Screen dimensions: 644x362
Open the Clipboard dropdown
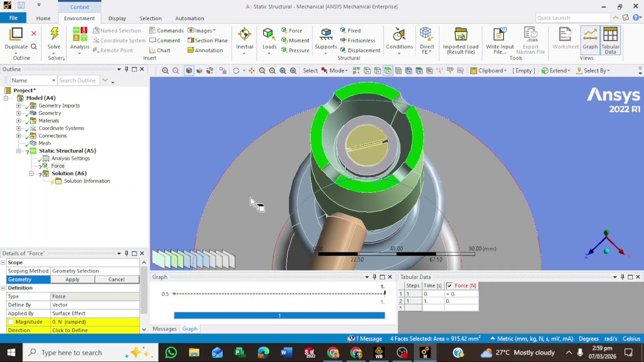coord(488,70)
